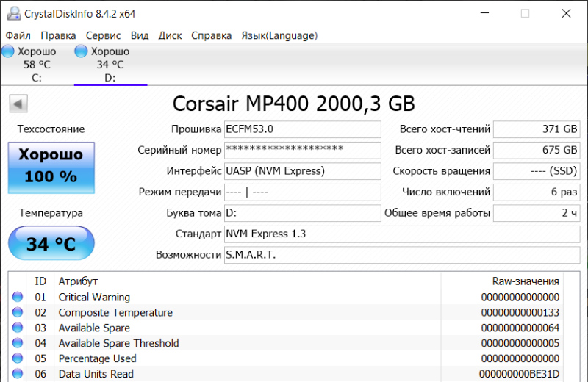Open the Файл menu
The image size is (588, 382).
pos(18,35)
